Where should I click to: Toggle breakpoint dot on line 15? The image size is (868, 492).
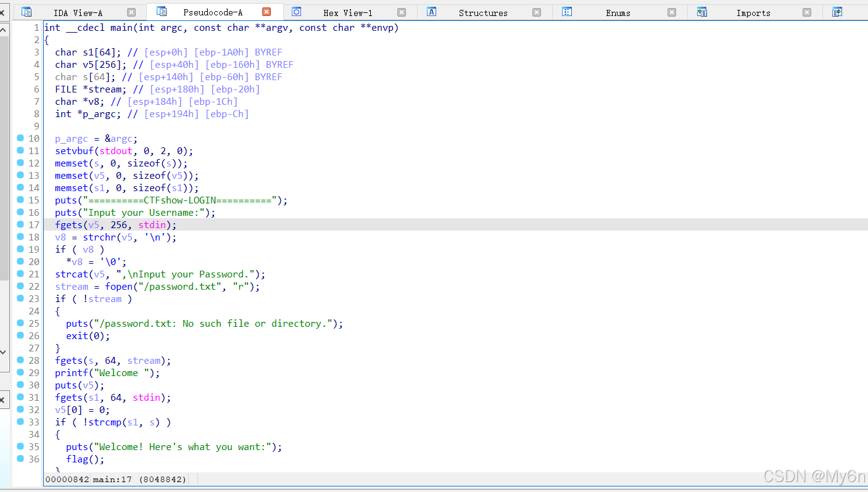click(20, 200)
